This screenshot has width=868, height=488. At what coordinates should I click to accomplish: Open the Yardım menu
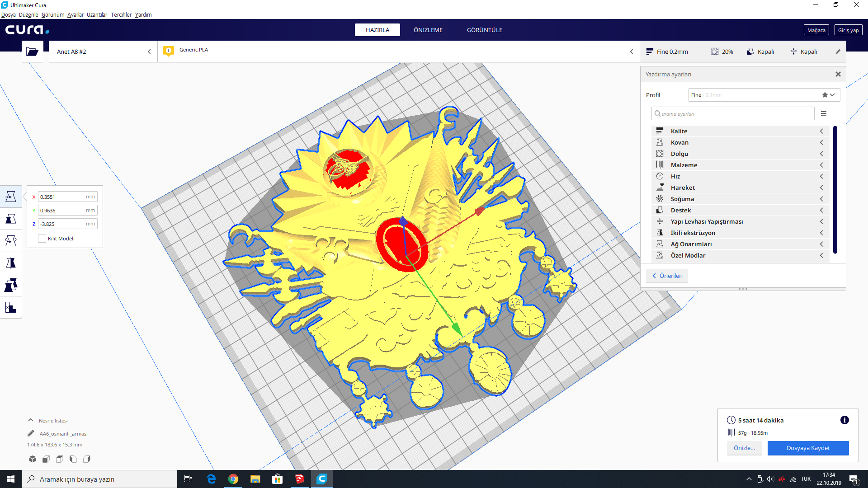143,14
